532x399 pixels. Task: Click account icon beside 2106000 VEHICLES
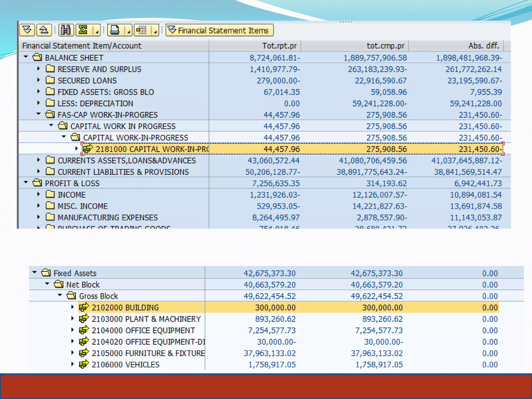tap(84, 364)
